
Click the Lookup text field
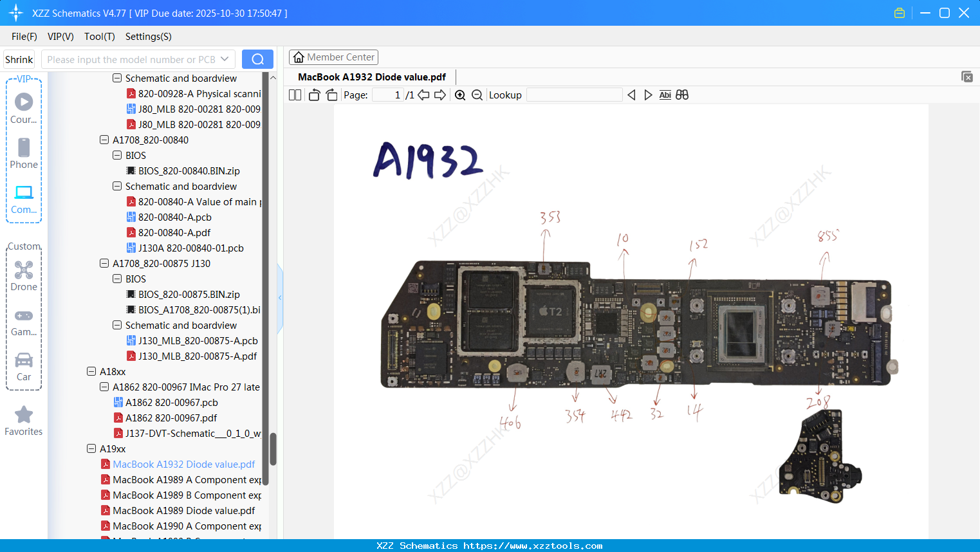click(574, 95)
